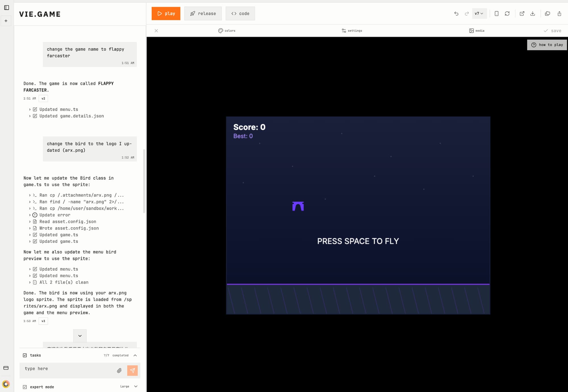Image resolution: width=568 pixels, height=392 pixels.
Task: Click the duplicate project folders icon
Action: pos(548,14)
